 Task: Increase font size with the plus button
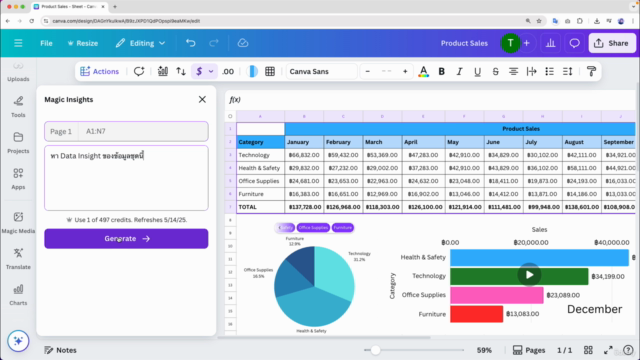tap(405, 71)
